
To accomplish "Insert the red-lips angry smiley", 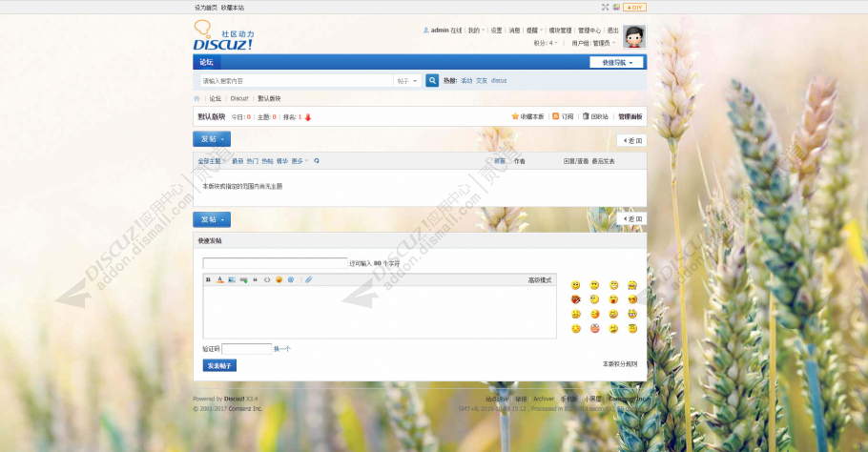I will pos(576,299).
